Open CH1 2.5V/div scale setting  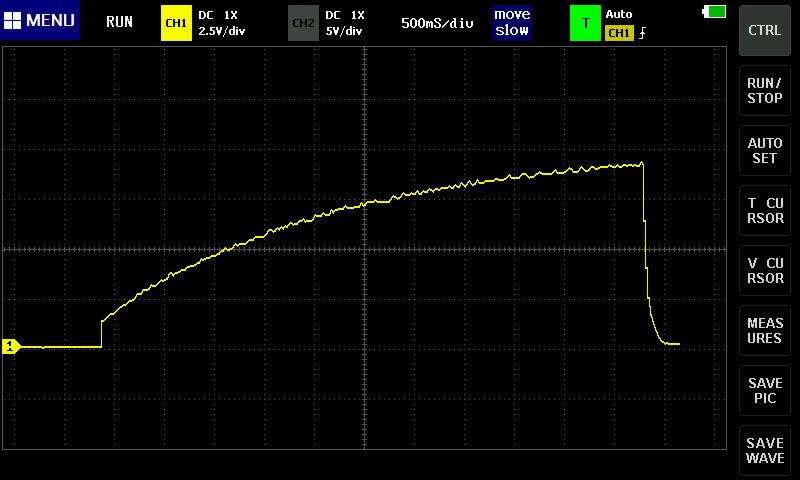coord(223,30)
